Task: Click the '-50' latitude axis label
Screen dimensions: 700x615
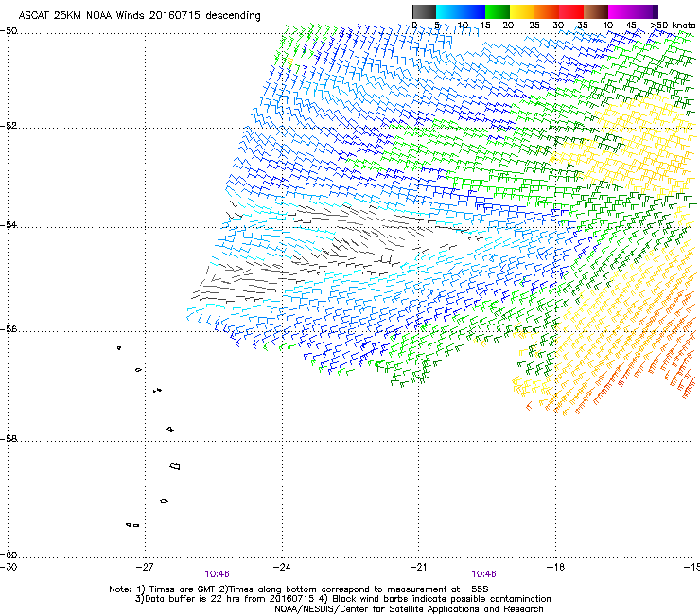Action: 9,31
